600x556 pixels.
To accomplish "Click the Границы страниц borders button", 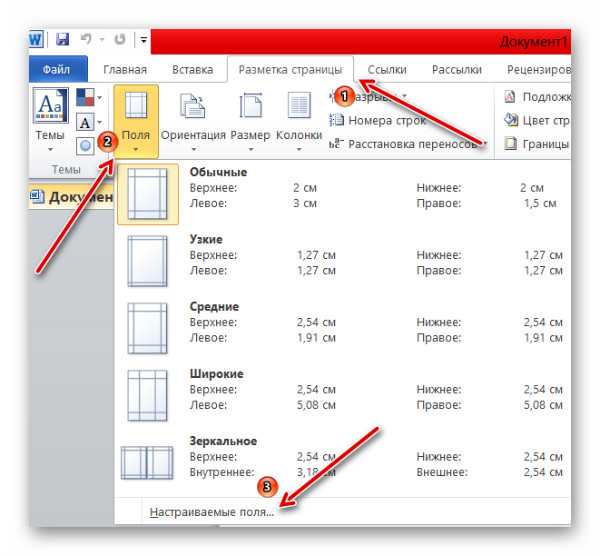I will click(x=537, y=144).
